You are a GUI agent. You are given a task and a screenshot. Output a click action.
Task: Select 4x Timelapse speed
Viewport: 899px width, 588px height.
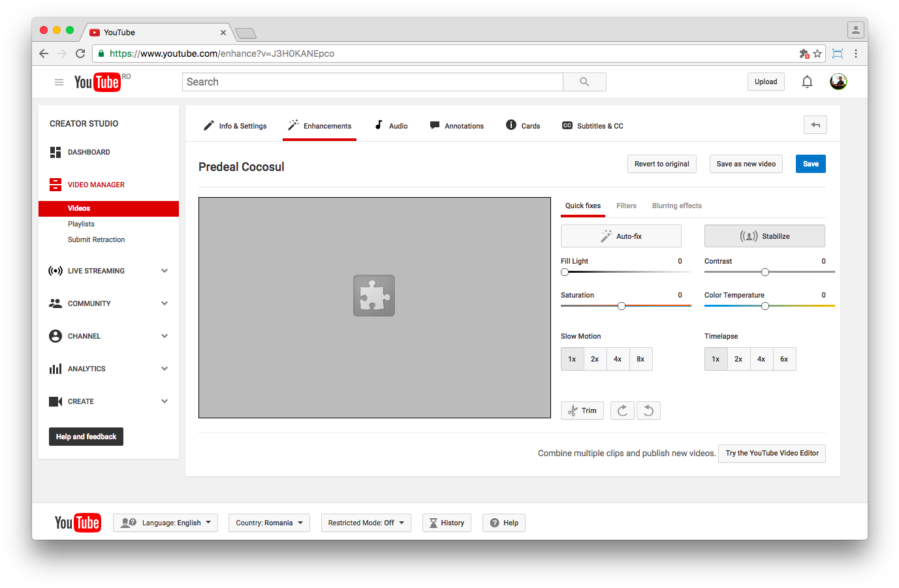761,358
